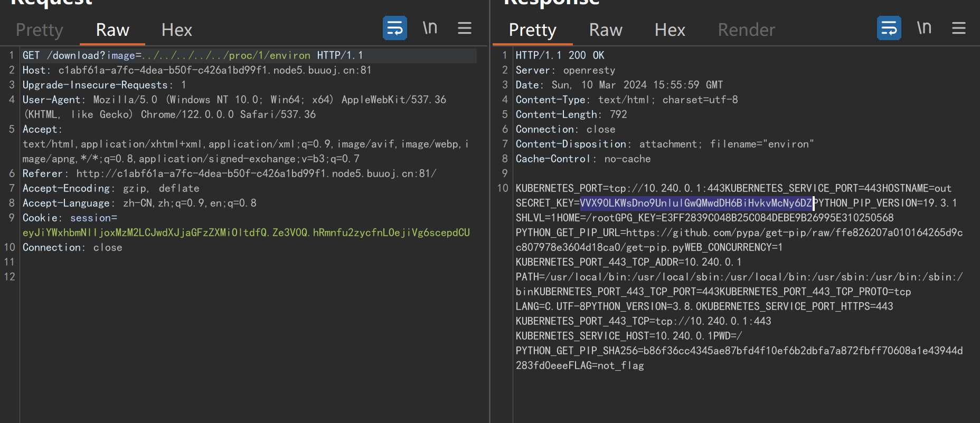Click the Upgrade-Insecure-Requests header
Screen dimensions: 980x423
pyautogui.click(x=104, y=85)
